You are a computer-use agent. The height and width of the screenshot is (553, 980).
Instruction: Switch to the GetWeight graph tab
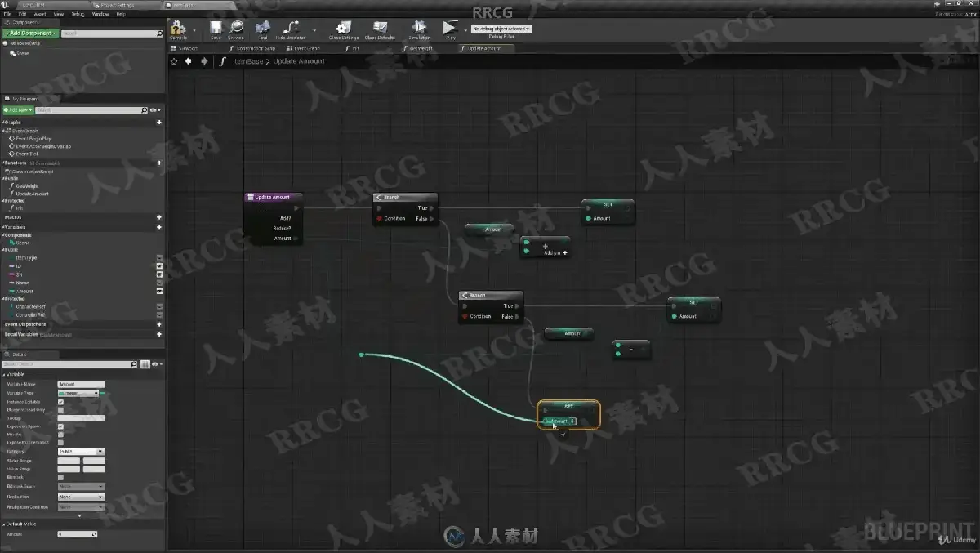[421, 48]
